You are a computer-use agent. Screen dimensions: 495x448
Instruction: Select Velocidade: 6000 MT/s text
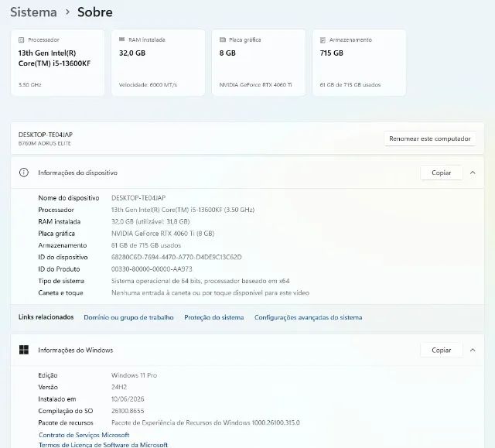click(x=148, y=84)
